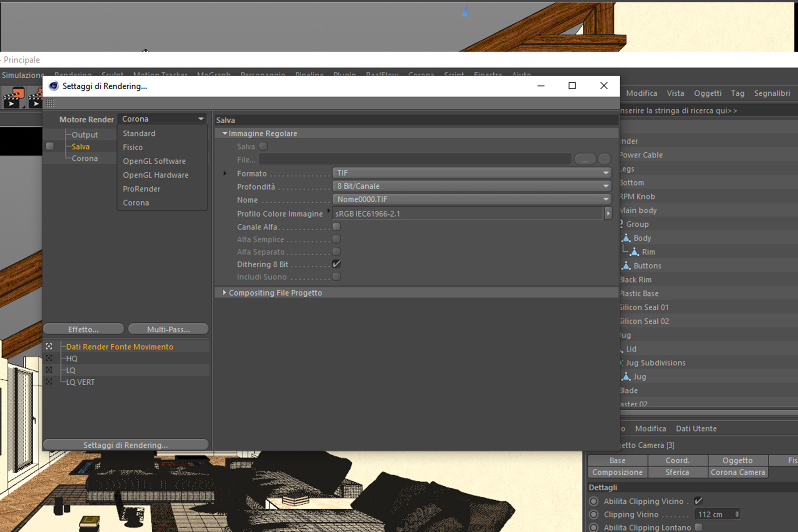
Task: Uncheck the Dithering 8 Bit checkbox
Action: 336,264
